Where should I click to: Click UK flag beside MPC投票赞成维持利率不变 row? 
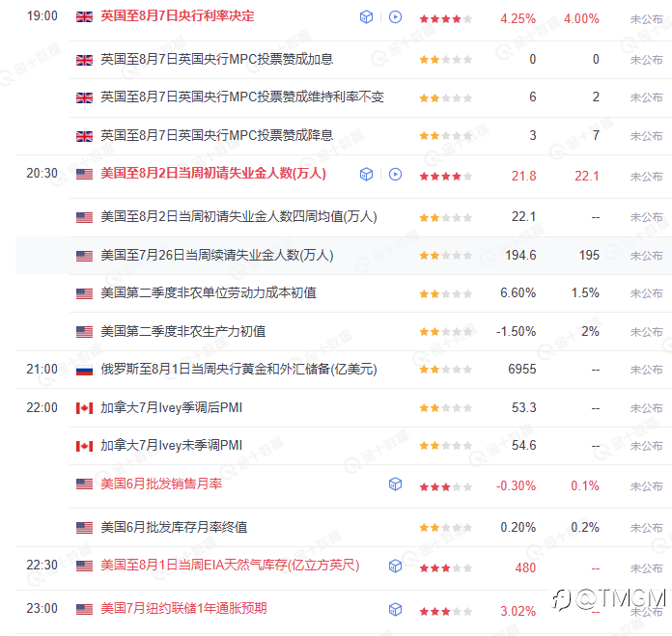(x=84, y=97)
